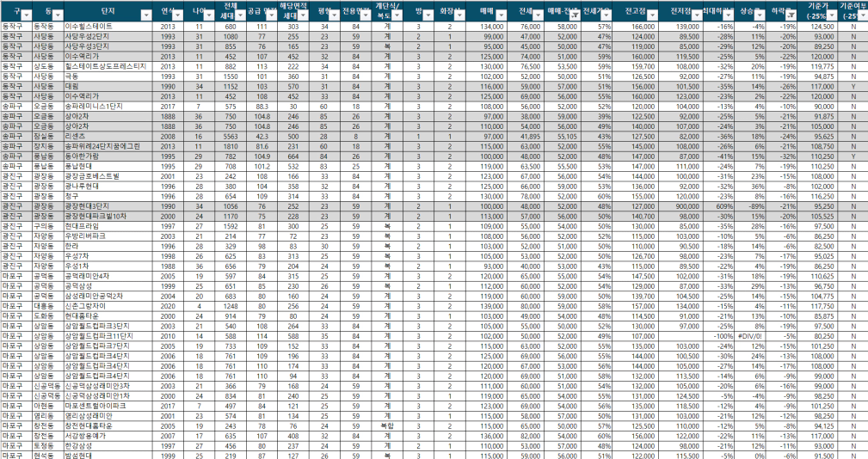Select the cell 우성7차
Screen dimensions: 868x459
pos(108,256)
